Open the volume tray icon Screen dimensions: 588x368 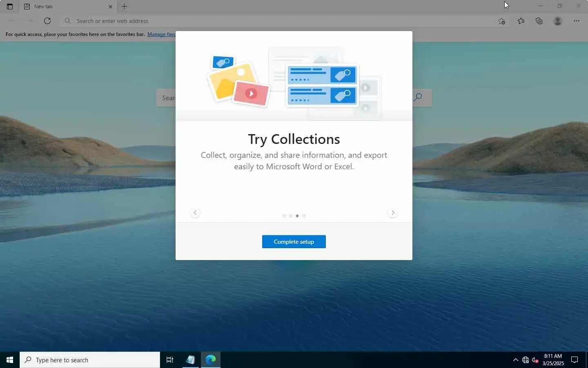pos(535,360)
